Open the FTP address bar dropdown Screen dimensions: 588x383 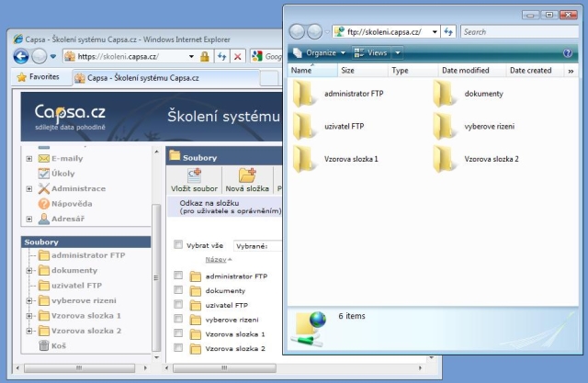pos(435,32)
